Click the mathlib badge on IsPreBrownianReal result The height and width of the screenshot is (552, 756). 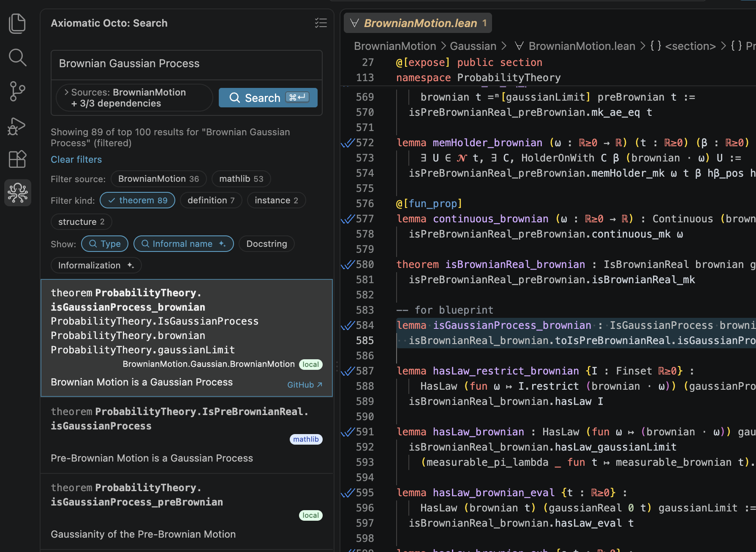coord(306,440)
